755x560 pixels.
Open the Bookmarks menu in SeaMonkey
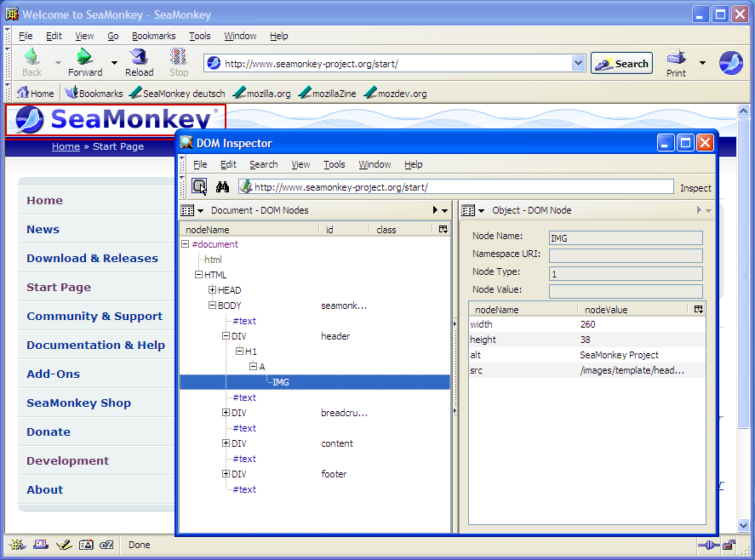[x=153, y=36]
